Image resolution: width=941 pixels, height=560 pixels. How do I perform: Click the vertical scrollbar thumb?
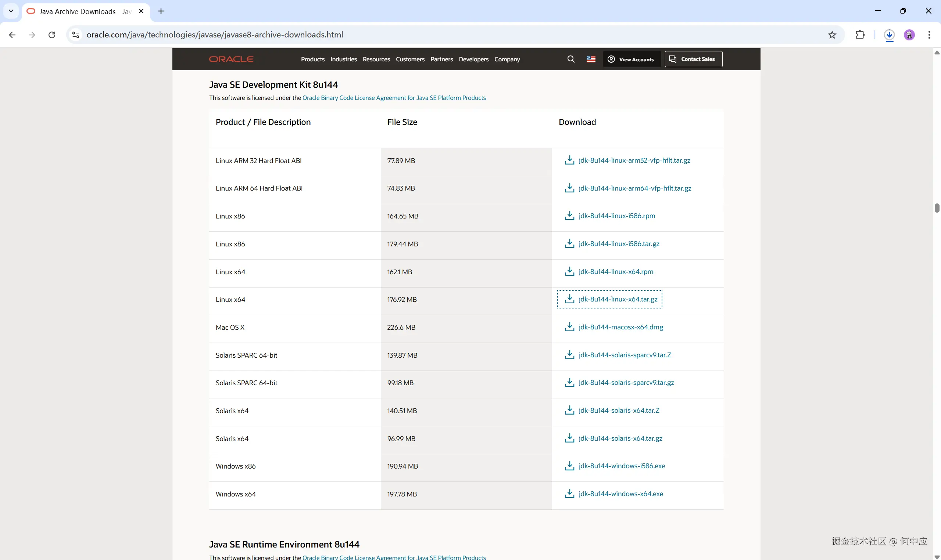[x=937, y=208]
